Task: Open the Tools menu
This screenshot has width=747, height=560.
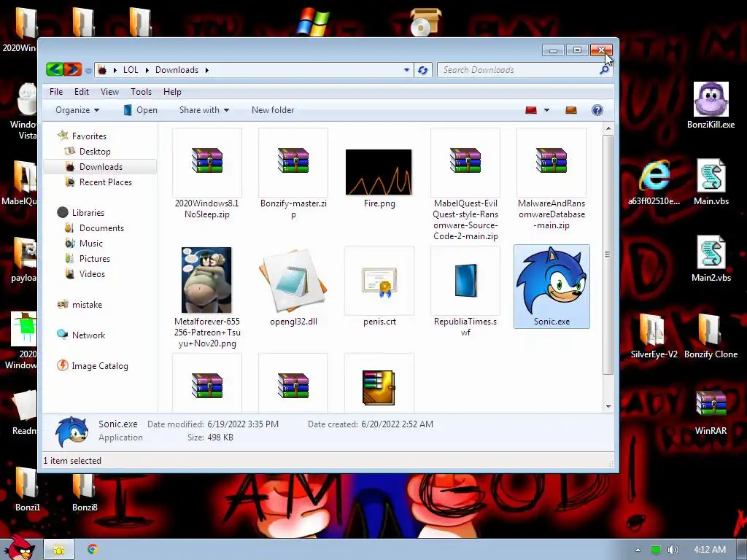Action: (141, 91)
